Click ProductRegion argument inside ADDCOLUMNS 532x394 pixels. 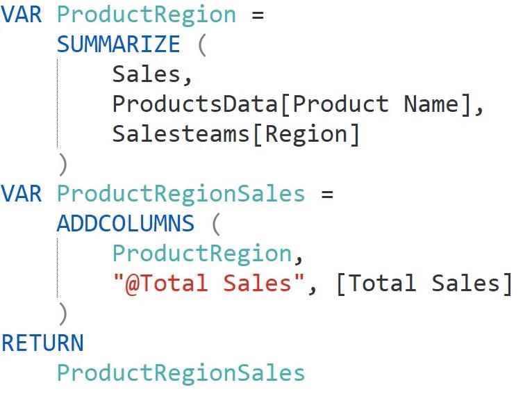(202, 254)
